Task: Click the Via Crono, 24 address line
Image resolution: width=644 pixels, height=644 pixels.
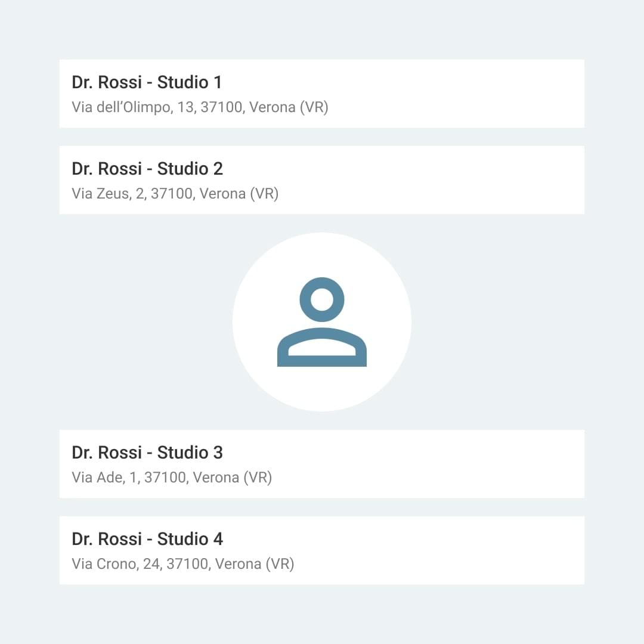Action: pos(182,564)
